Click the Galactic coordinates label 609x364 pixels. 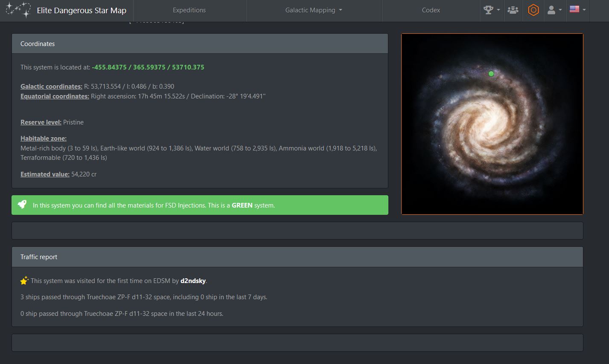point(51,86)
